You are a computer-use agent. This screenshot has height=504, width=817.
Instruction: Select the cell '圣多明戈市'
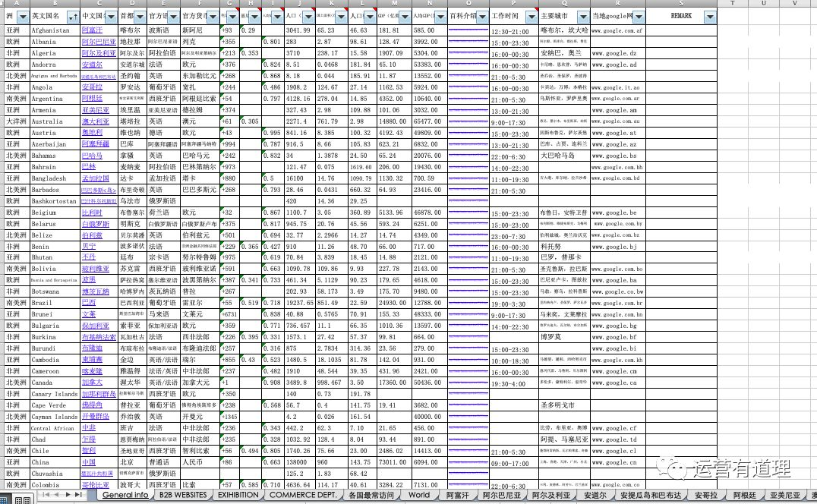click(564, 405)
